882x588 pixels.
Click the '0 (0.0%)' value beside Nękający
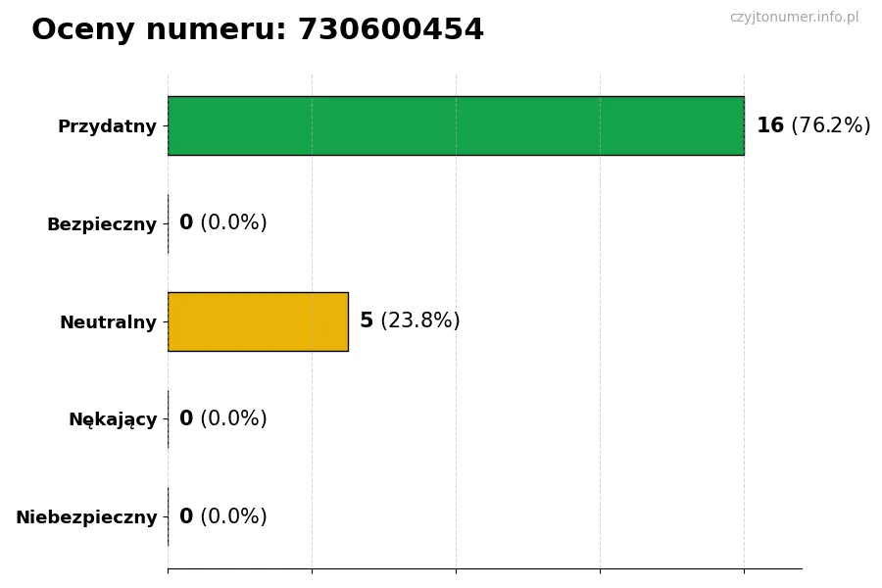[x=222, y=418]
